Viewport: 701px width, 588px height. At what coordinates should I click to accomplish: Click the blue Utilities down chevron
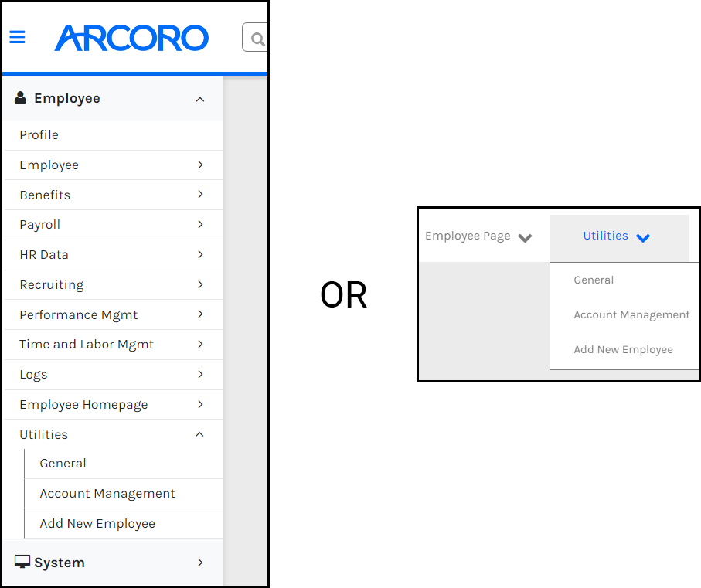click(643, 238)
